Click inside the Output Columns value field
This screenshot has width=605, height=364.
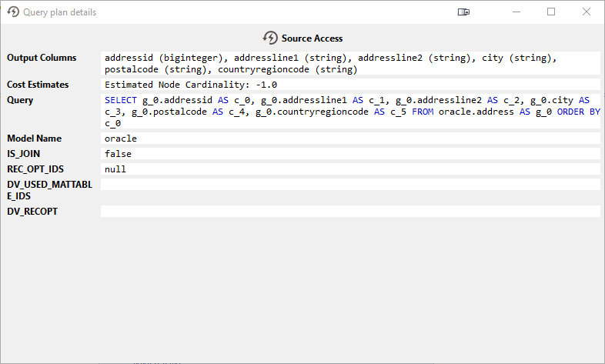tap(349, 63)
